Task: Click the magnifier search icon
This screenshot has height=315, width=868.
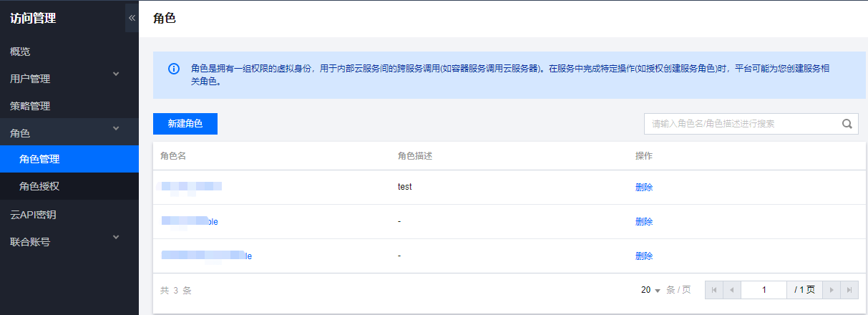Action: coord(847,124)
